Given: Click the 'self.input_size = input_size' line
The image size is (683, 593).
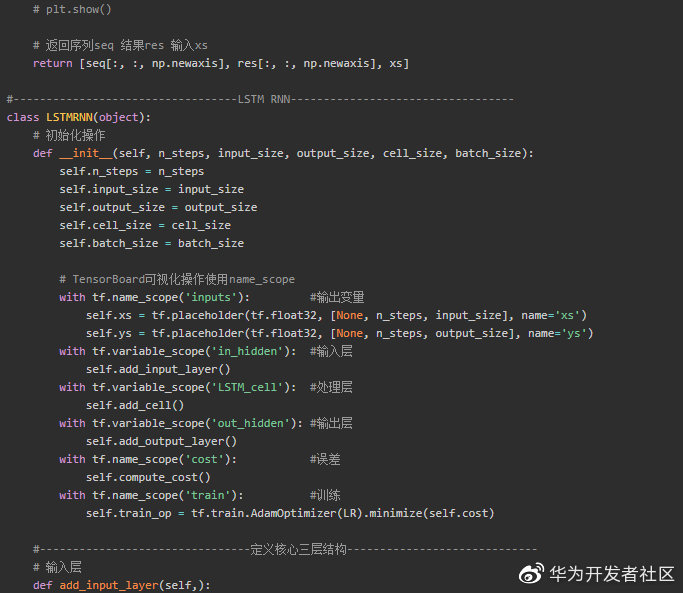Looking at the screenshot, I should pos(152,190).
